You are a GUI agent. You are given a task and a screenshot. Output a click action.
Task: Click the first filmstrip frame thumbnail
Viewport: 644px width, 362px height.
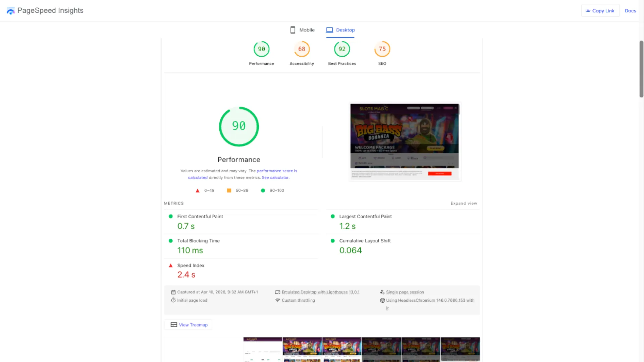point(263,350)
